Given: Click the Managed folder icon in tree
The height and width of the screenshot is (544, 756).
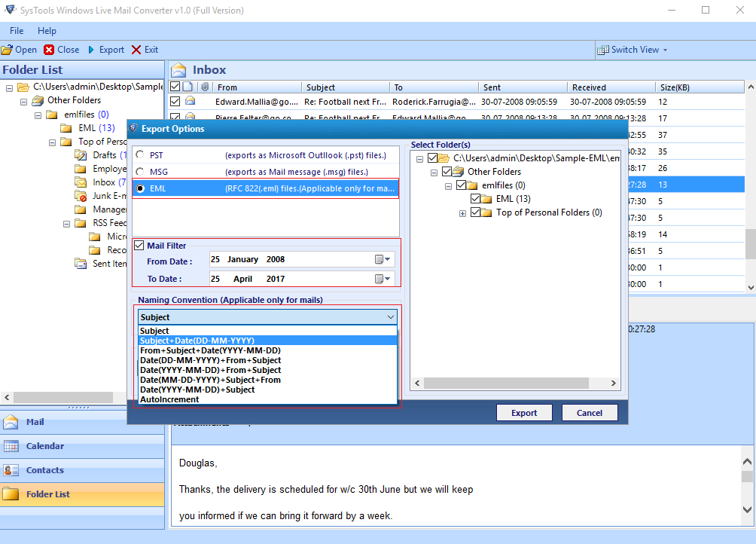Looking at the screenshot, I should (x=81, y=209).
